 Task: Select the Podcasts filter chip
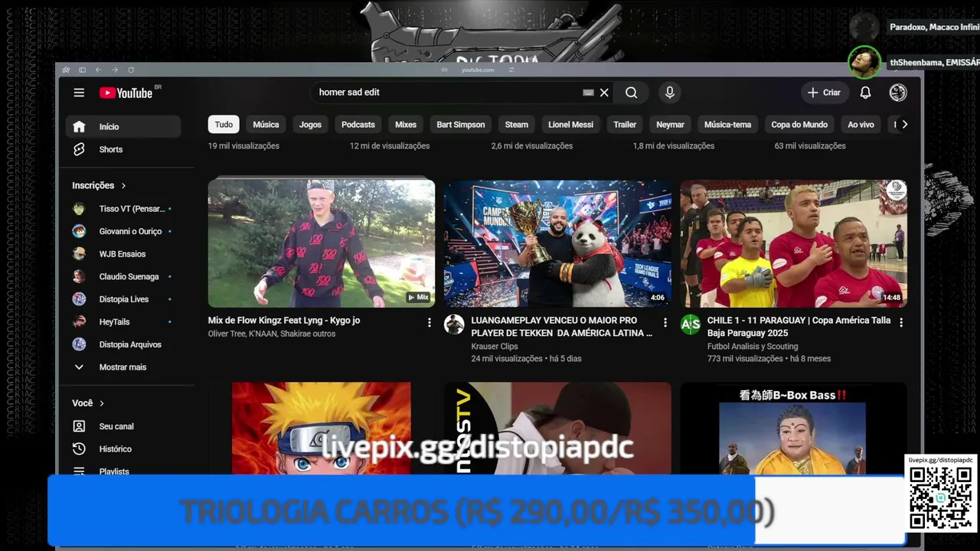pos(358,125)
